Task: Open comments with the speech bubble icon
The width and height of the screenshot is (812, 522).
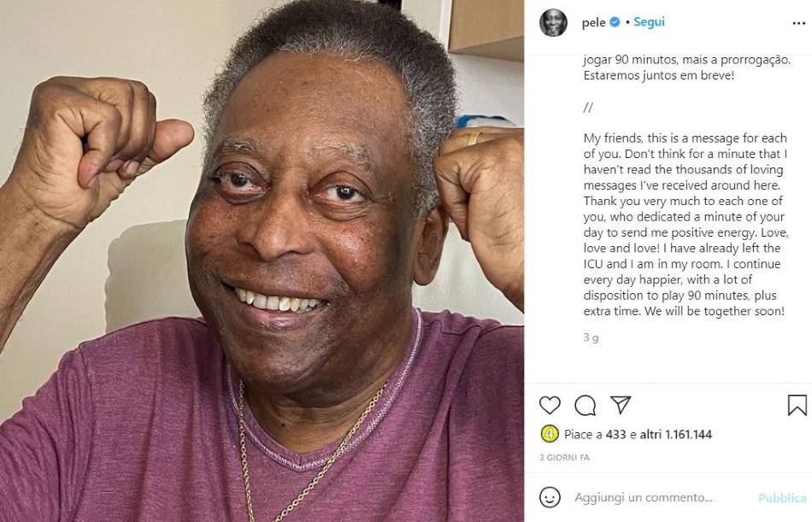Action: (585, 406)
